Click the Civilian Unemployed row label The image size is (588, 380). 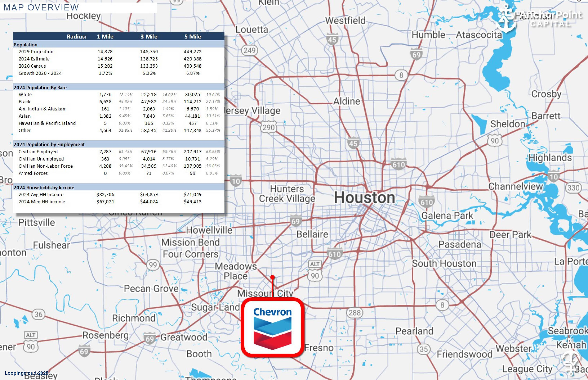click(41, 159)
